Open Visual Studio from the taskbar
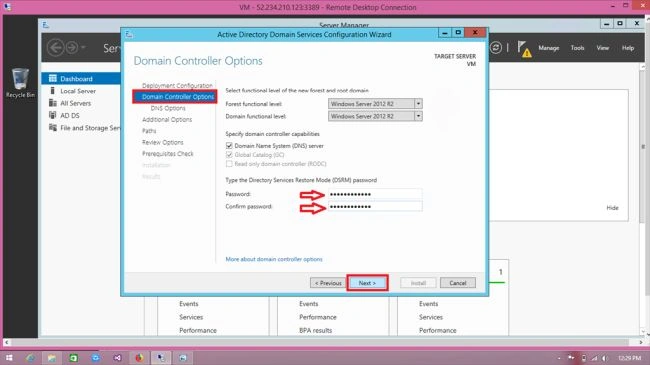 coord(117,358)
